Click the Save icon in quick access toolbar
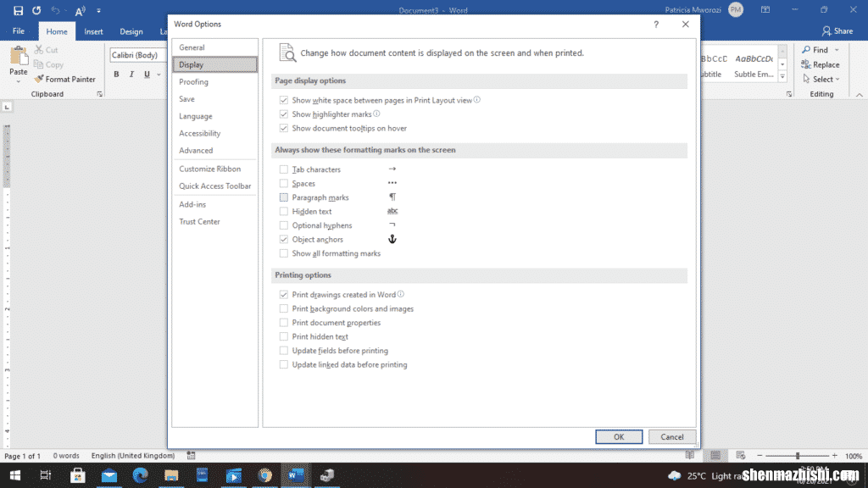The height and width of the screenshot is (488, 868). coord(19,10)
